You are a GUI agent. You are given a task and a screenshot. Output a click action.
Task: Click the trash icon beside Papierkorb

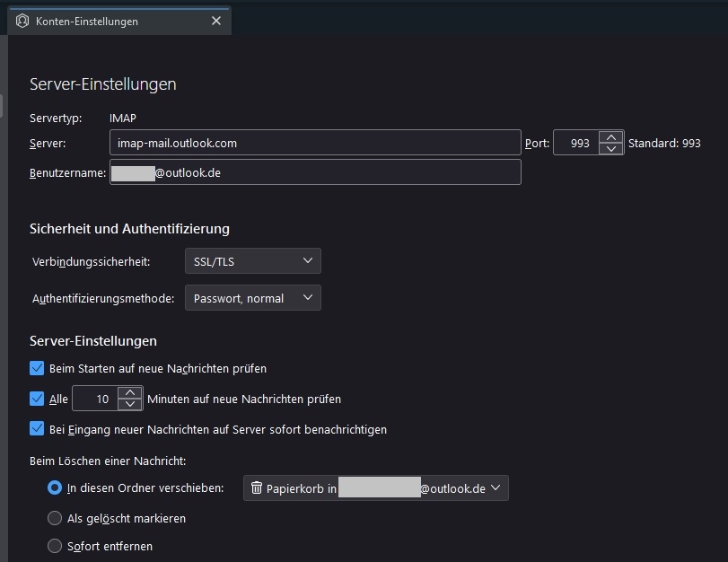(257, 488)
